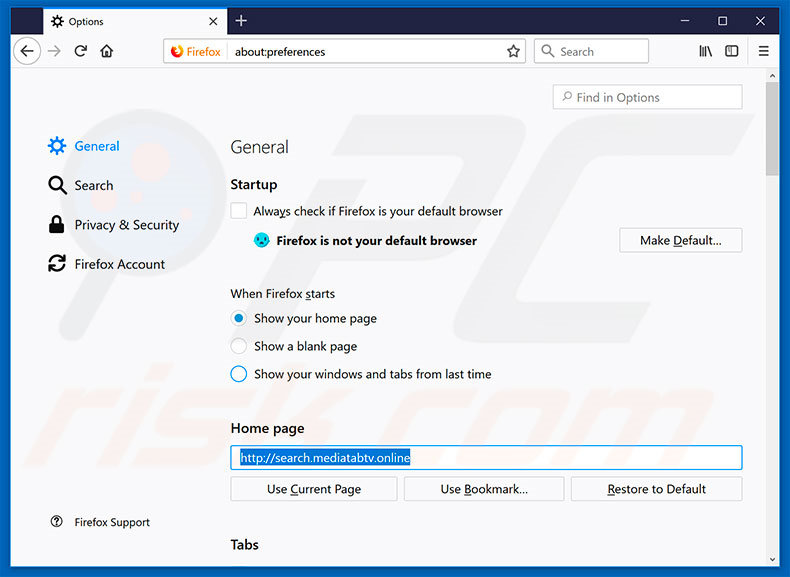Bookmark this page with the star

pos(513,51)
